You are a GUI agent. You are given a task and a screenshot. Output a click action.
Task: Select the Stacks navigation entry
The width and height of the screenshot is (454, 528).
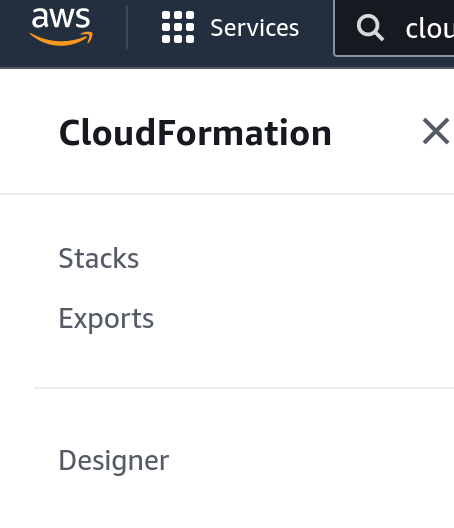tap(99, 258)
